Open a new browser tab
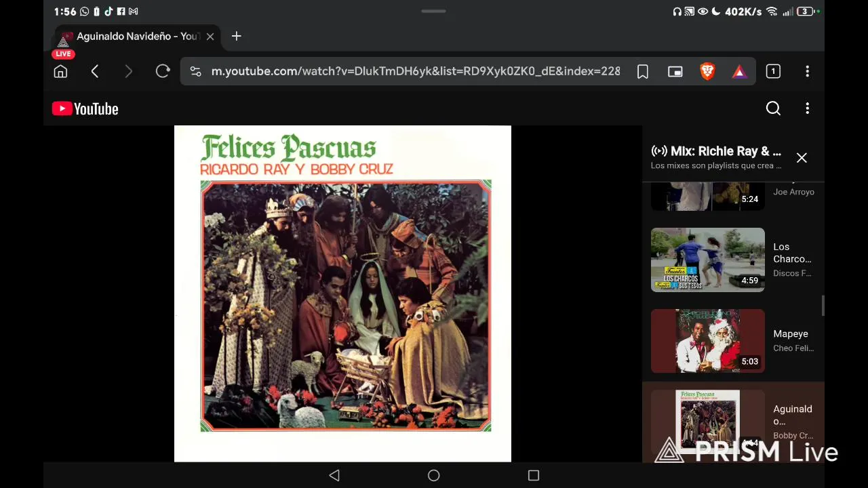Screen dimensions: 868x488 pos(236,36)
